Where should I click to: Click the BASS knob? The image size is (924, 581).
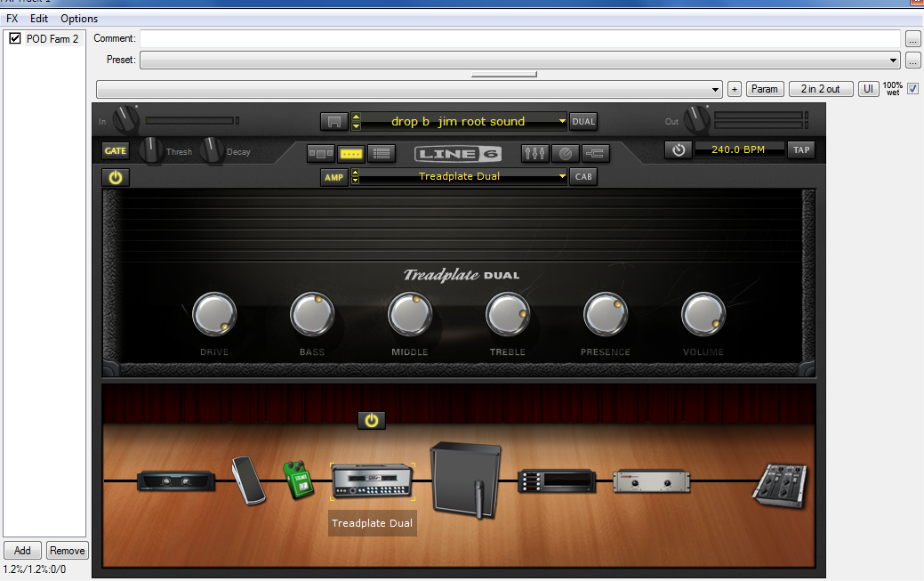click(x=312, y=314)
